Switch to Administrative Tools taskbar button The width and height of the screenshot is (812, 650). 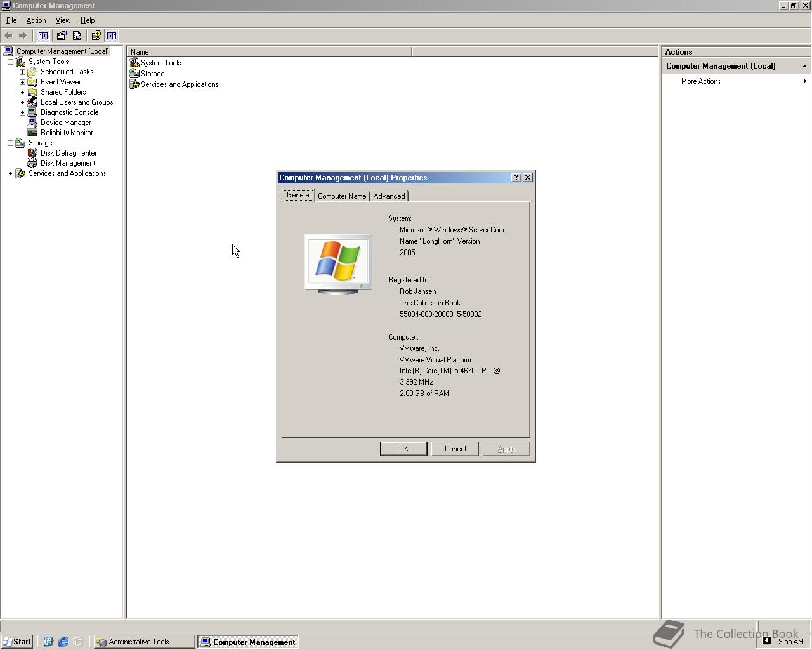click(x=144, y=642)
